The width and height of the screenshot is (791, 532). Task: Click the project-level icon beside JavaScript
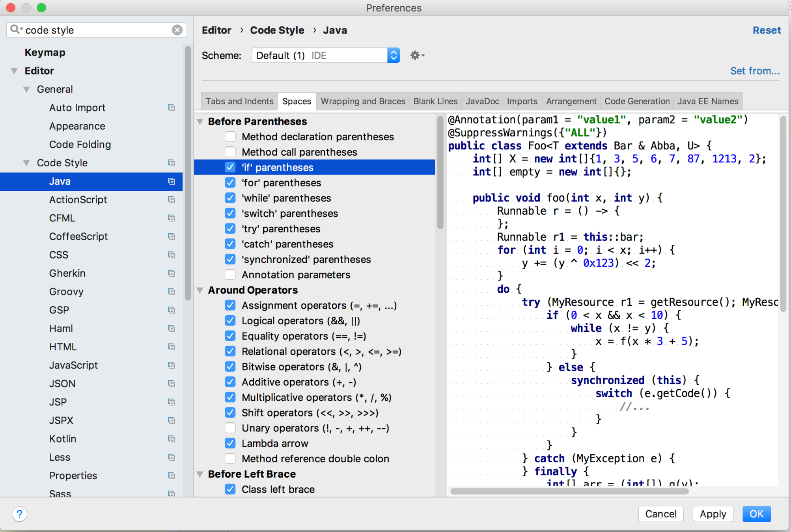[x=171, y=365]
